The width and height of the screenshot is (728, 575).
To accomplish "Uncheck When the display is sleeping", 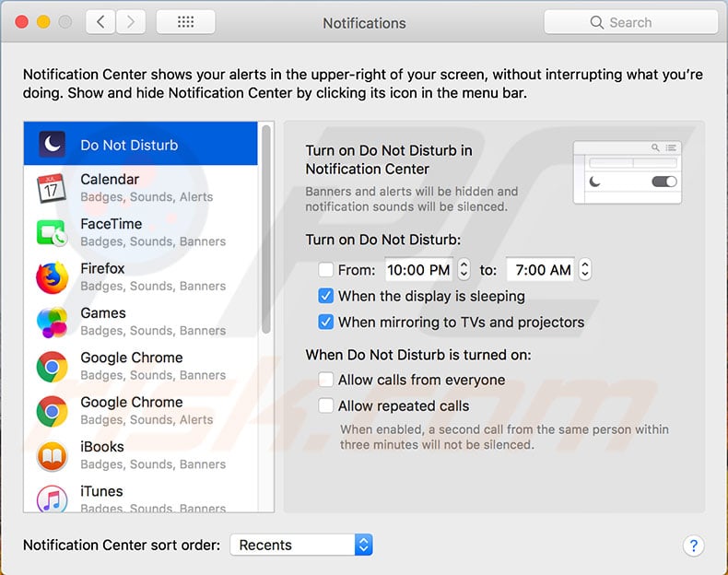I will tap(325, 296).
